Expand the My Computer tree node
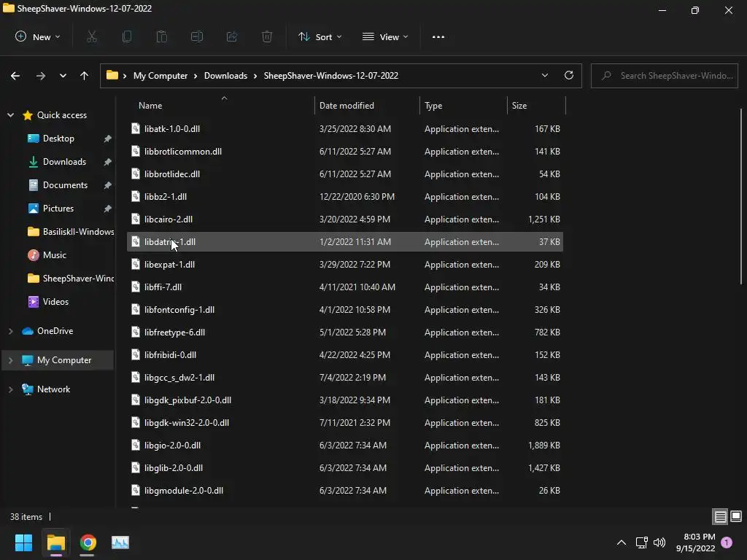Screen dimensions: 747x560 [10, 360]
